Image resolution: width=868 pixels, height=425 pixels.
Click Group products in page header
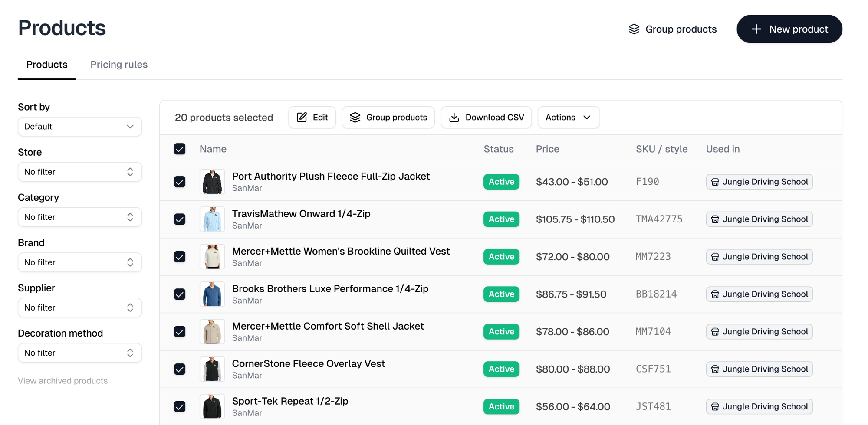tap(673, 29)
